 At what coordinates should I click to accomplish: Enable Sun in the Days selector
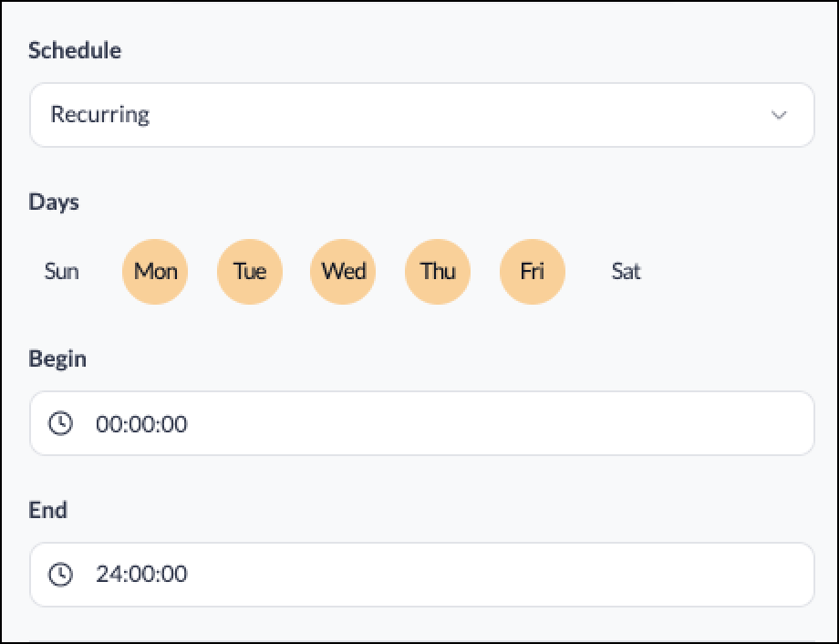tap(61, 272)
